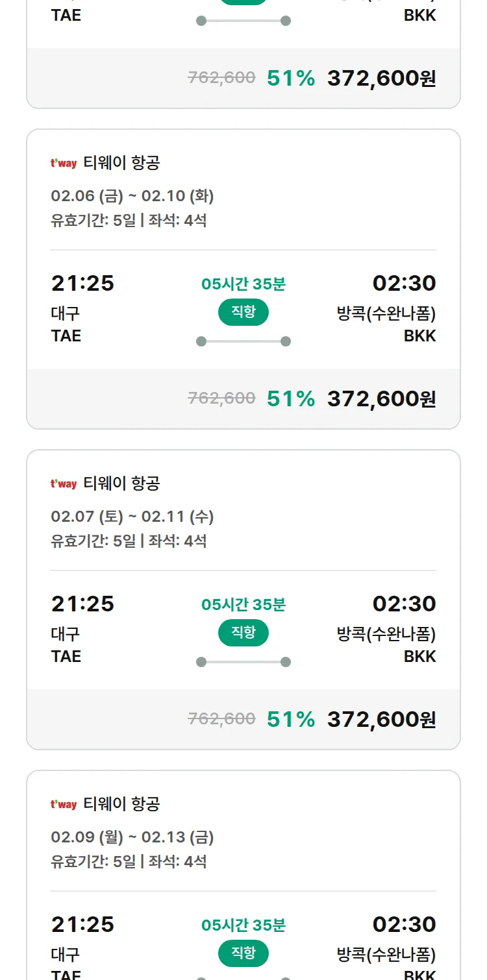The width and height of the screenshot is (487, 980).
Task: Click t'way logo on 02.07 flight card
Action: (x=64, y=484)
